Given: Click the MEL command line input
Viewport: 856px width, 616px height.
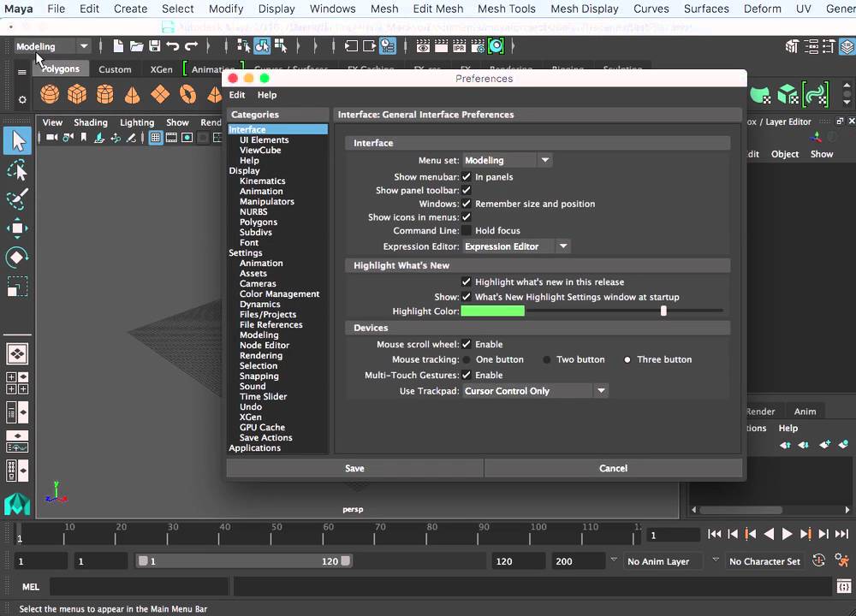Looking at the screenshot, I should coord(139,587).
